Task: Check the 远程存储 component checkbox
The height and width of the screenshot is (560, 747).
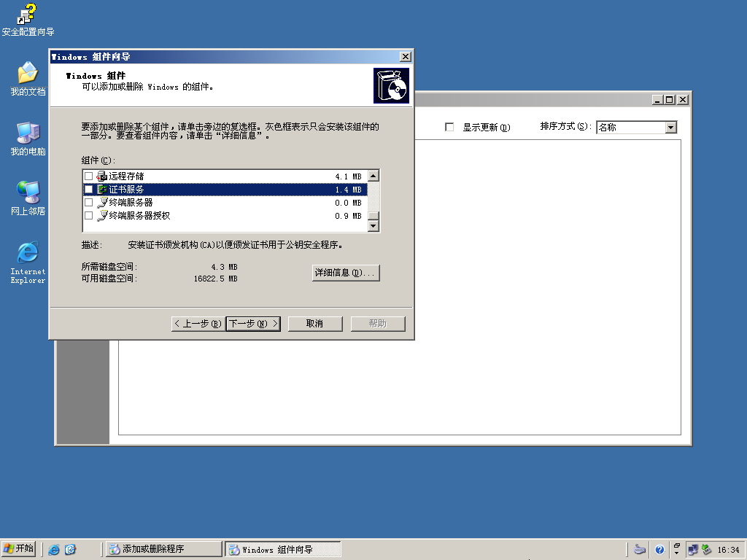Action: (88, 176)
